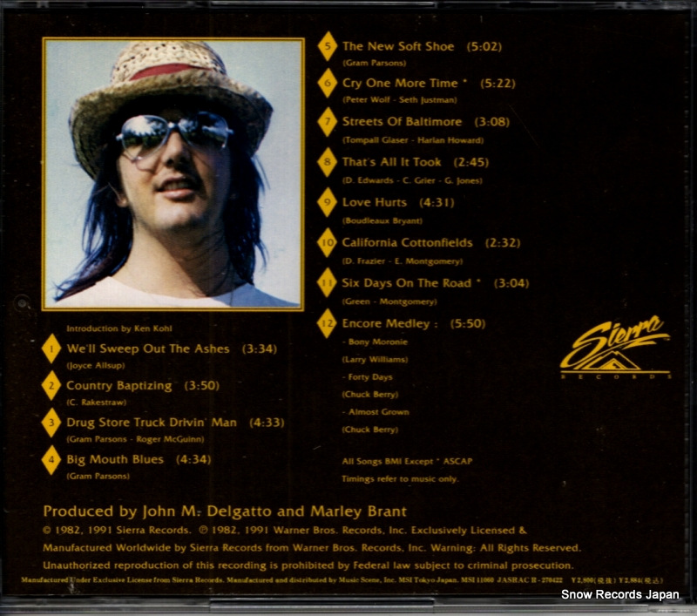
Task: Click the yellow diamond numbered 1
Action: tap(52, 350)
